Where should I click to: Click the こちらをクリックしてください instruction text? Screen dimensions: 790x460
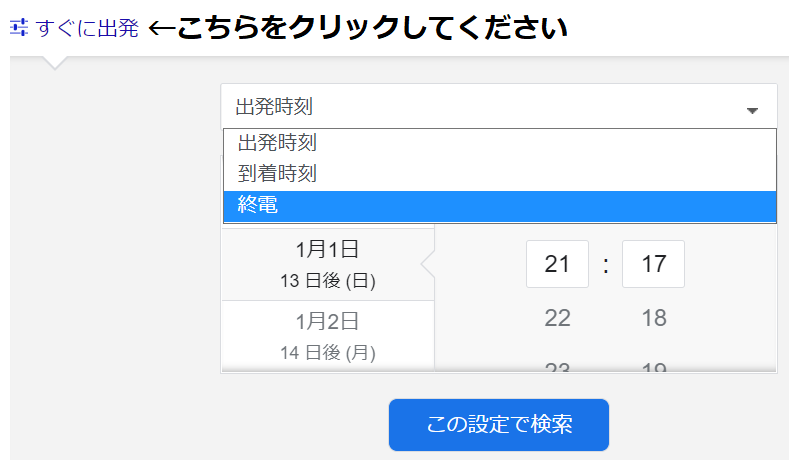click(372, 28)
